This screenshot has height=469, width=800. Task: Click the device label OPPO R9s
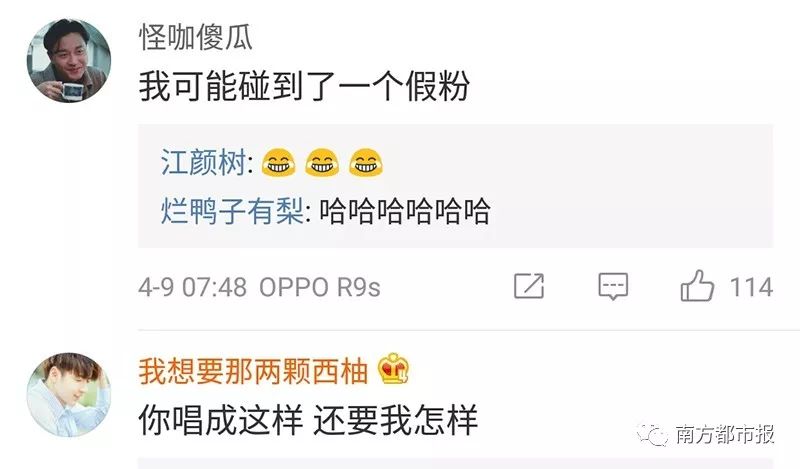point(320,287)
